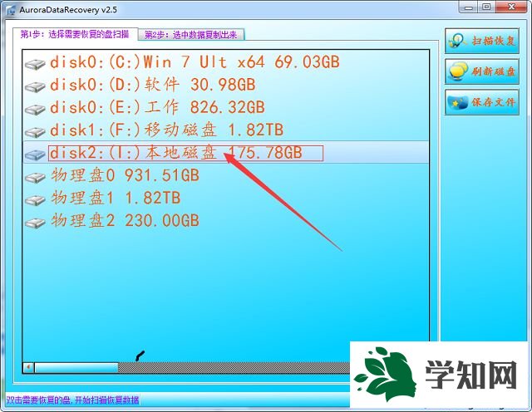Select disk0:(C:)Win 7 Ult x64 69.03GB
This screenshot has height=412, width=532.
(195, 62)
